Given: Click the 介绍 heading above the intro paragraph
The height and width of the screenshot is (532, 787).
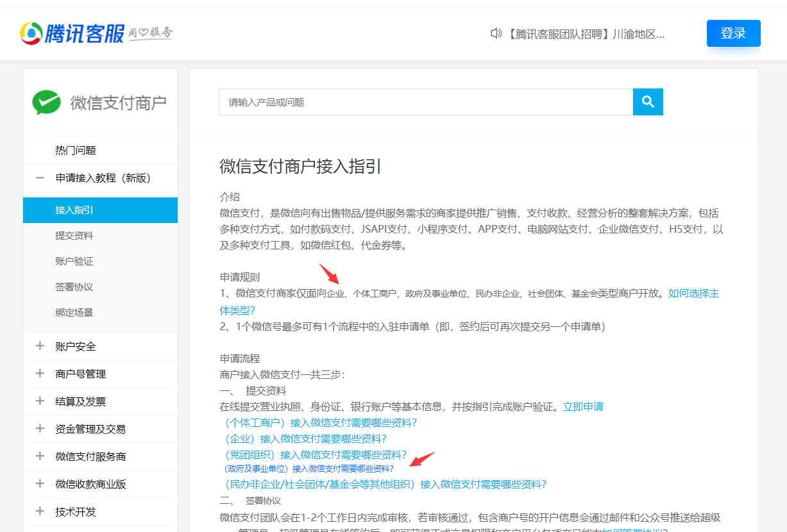Looking at the screenshot, I should tap(230, 197).
